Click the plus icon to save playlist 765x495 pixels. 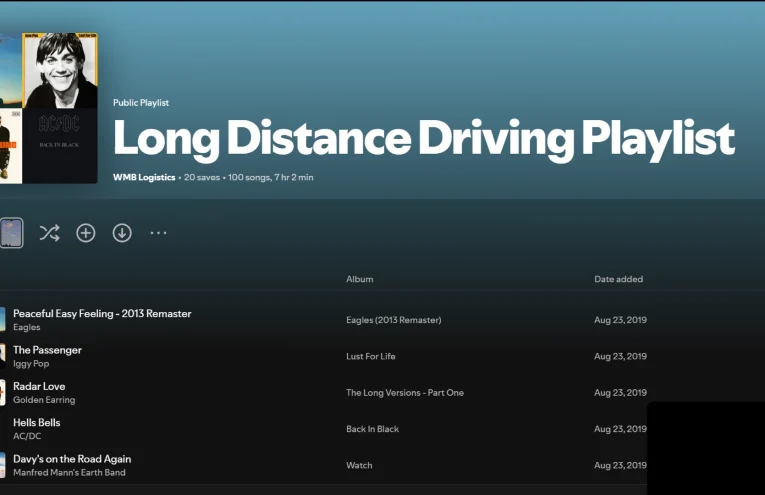[86, 233]
